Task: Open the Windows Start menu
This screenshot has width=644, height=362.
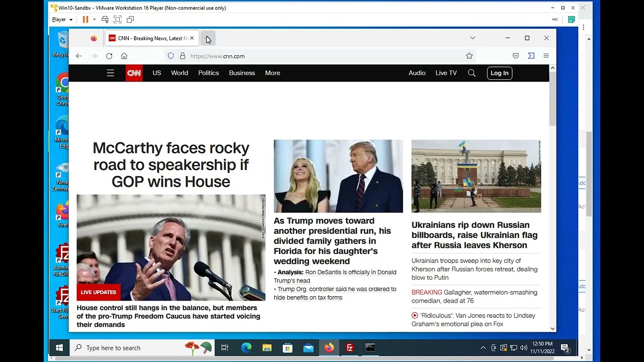Action: tap(59, 348)
